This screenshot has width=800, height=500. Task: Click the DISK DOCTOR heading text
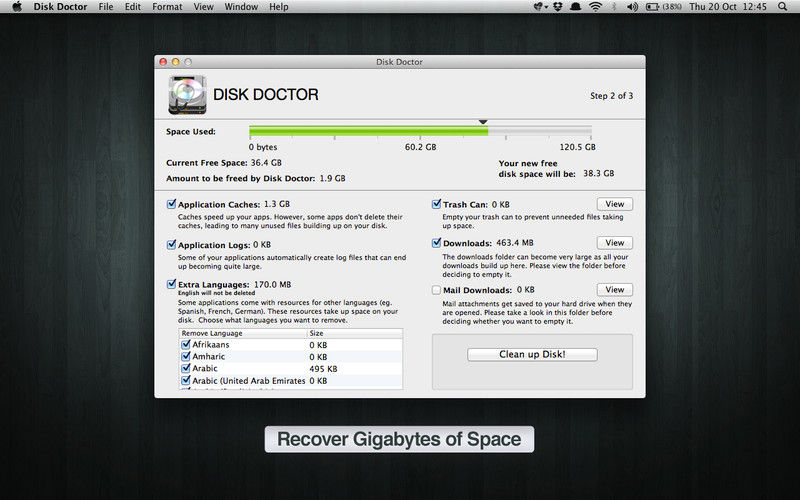point(265,94)
